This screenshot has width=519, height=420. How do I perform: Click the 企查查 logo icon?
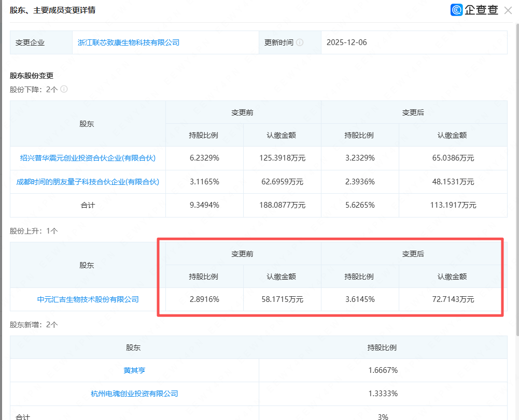point(456,10)
